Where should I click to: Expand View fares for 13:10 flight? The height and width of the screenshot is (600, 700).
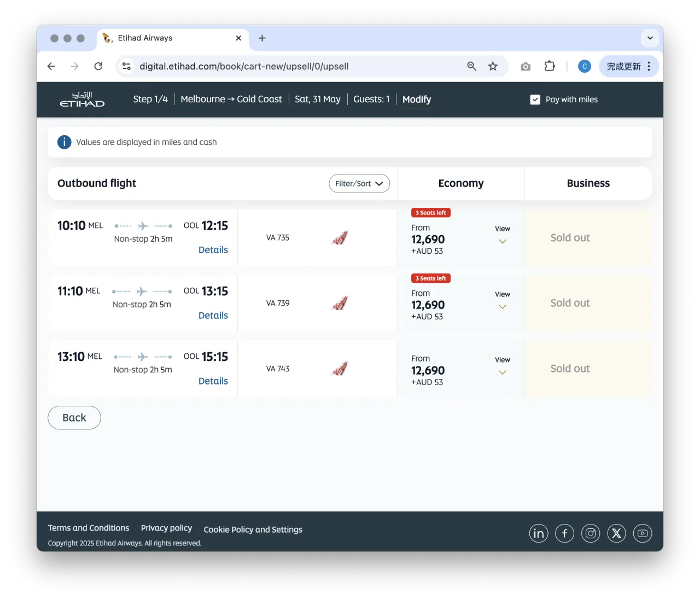pos(503,366)
